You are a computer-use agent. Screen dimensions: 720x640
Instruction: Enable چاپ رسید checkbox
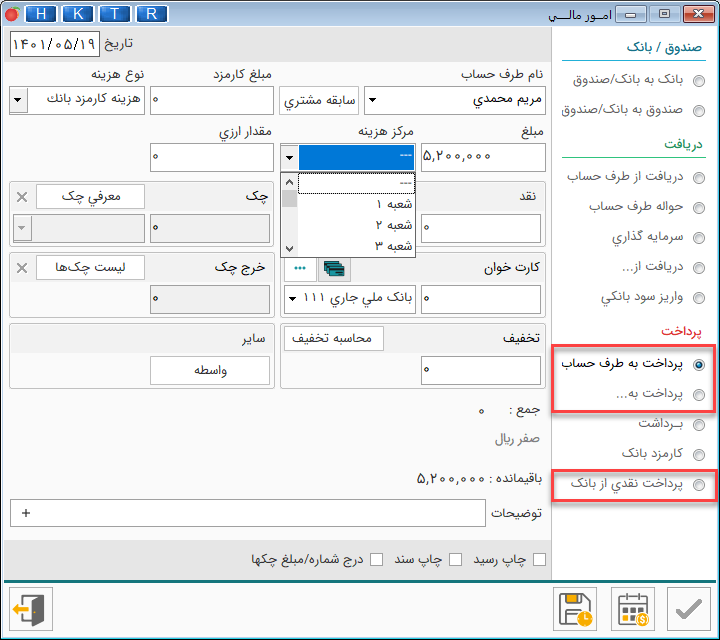(x=540, y=560)
